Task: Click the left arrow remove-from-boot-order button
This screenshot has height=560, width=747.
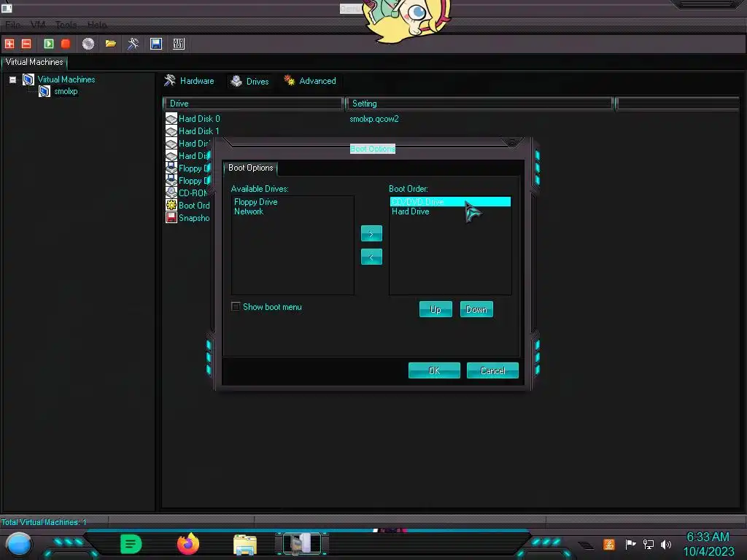Action: 371,257
